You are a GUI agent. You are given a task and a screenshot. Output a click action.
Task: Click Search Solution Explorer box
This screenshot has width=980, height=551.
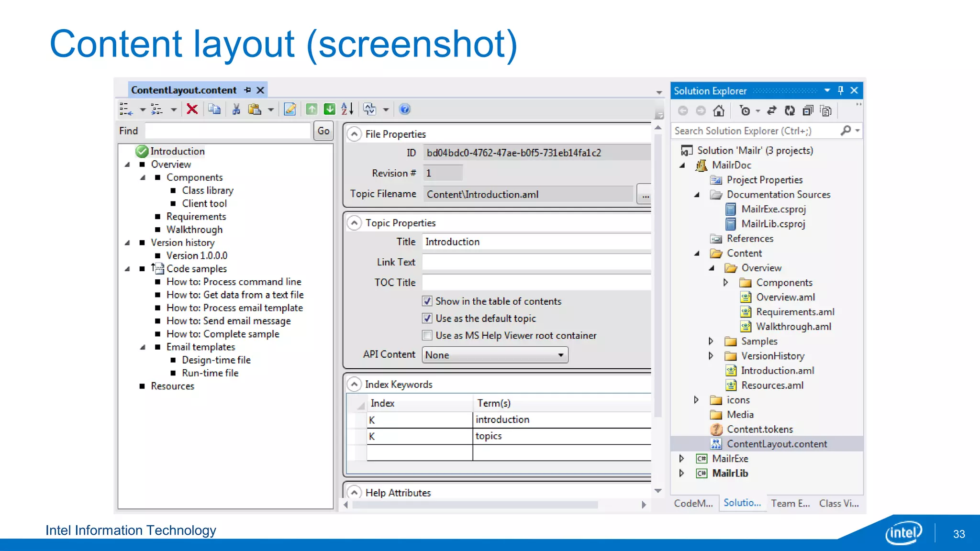pyautogui.click(x=756, y=131)
